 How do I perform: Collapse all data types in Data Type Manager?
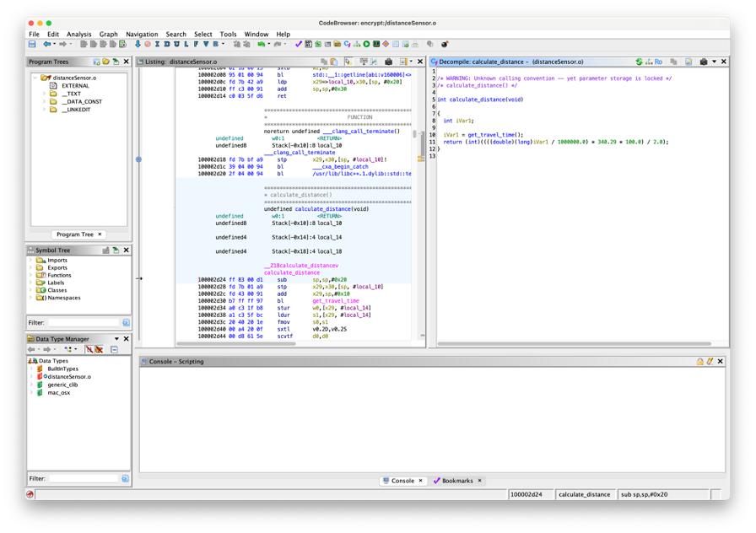[114, 349]
